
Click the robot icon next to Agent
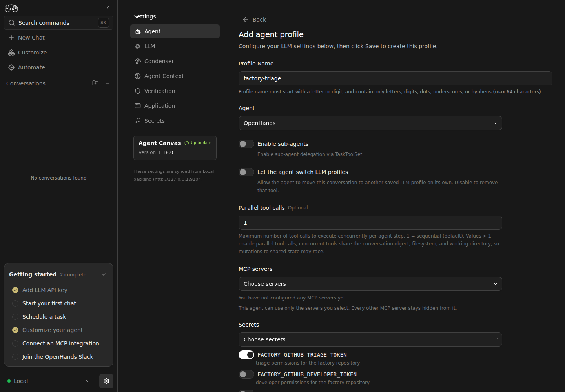pyautogui.click(x=138, y=31)
